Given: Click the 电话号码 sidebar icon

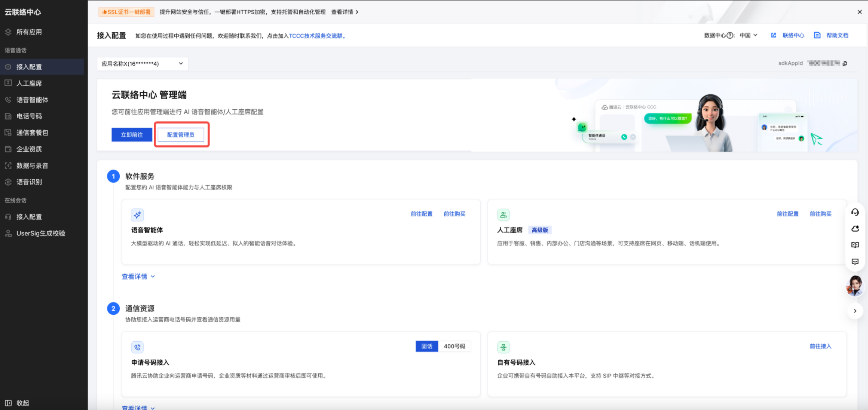Looking at the screenshot, I should pos(9,116).
